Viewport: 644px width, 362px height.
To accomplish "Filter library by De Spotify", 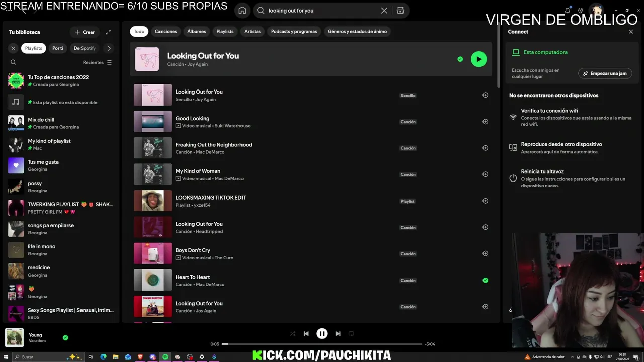I will 85,48.
